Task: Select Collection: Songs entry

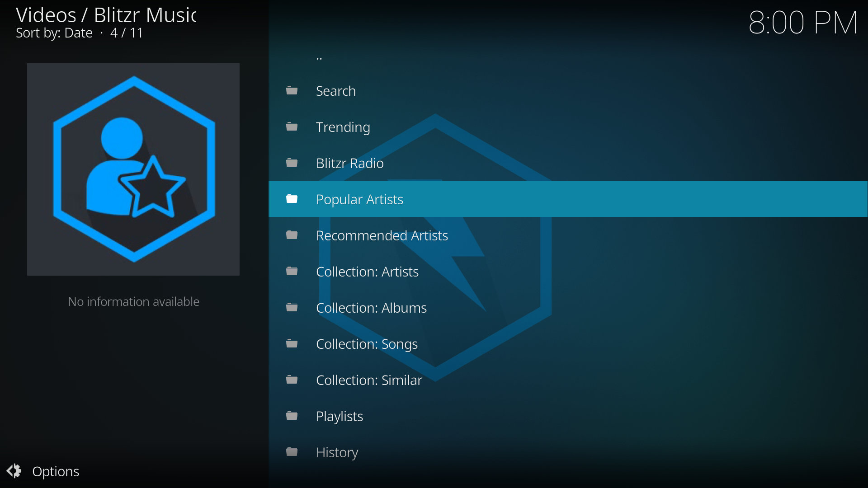Action: (367, 344)
